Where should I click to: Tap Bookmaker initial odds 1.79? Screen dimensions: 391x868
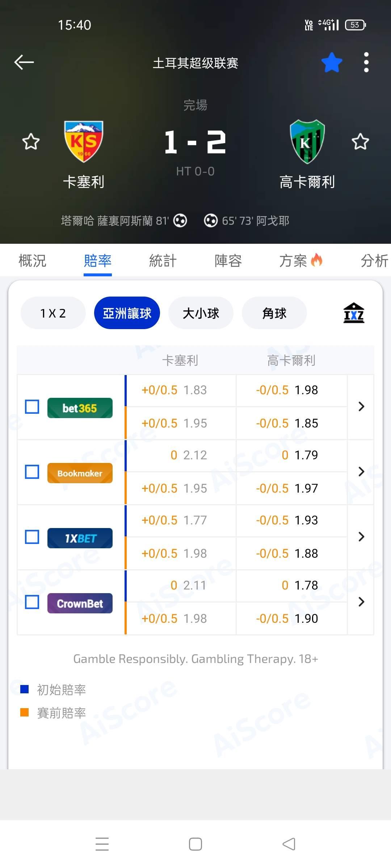306,455
